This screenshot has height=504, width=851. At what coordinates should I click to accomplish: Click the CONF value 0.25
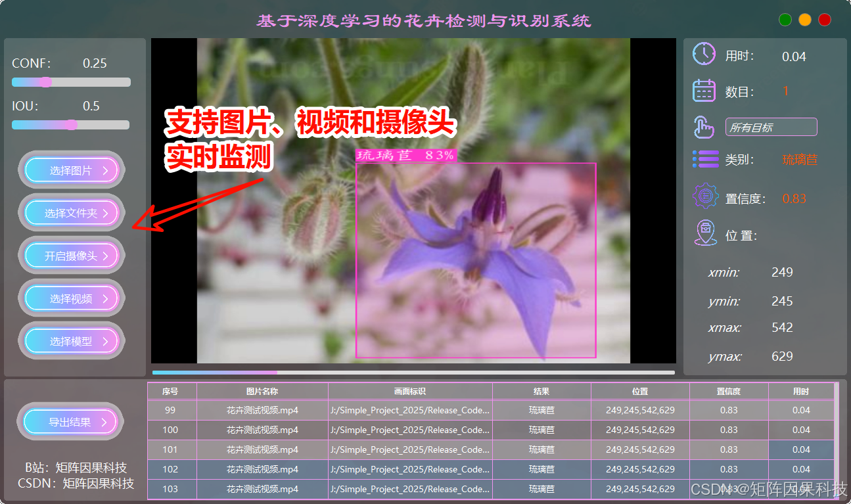pyautogui.click(x=95, y=63)
